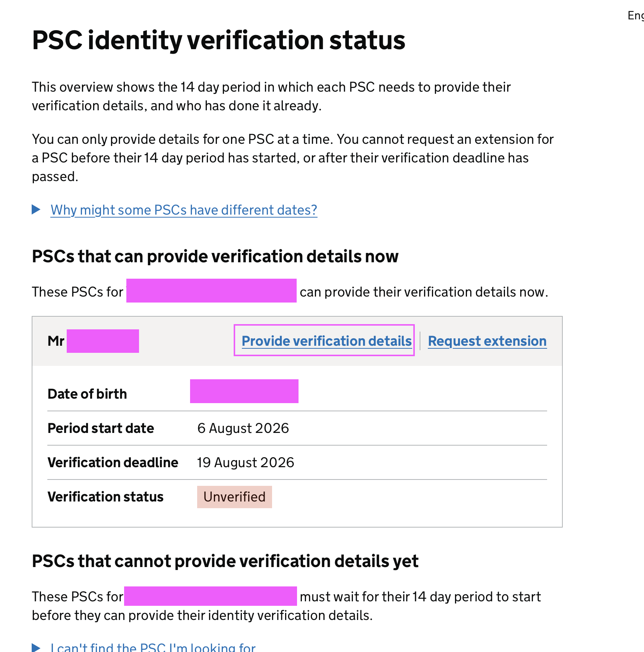Select 'PSCs that cannot provide verification details yet' heading
This screenshot has width=644, height=652.
click(225, 561)
